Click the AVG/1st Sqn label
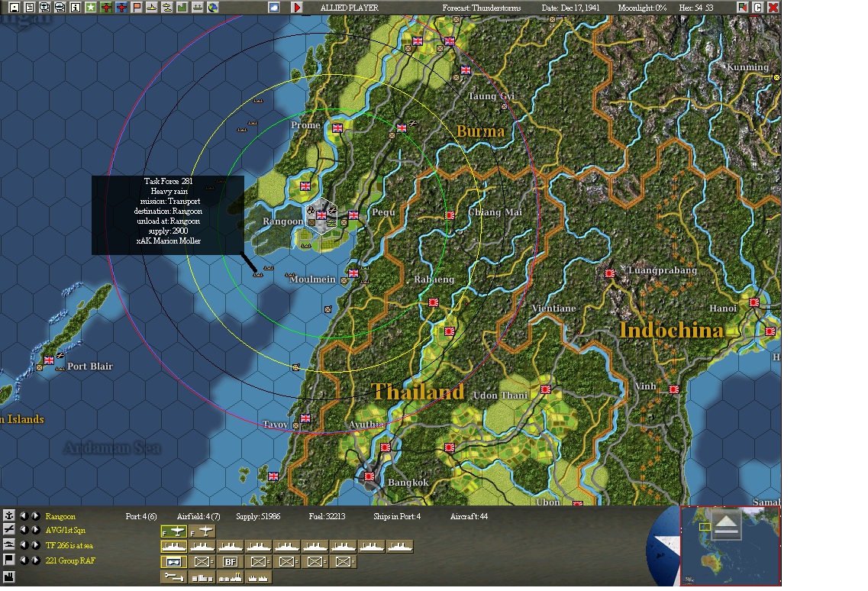 point(66,531)
